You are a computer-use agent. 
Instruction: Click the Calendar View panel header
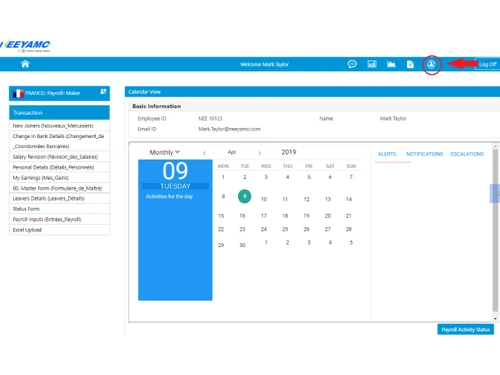pos(312,92)
